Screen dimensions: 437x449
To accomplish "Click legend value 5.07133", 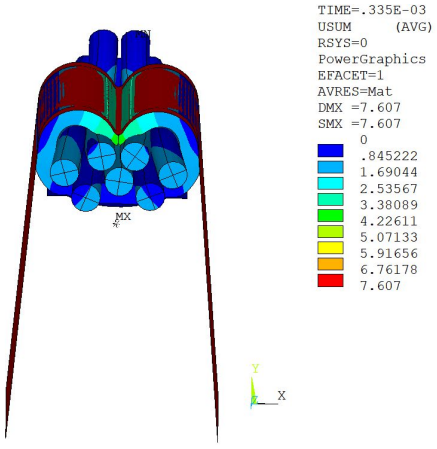I will tap(389, 237).
